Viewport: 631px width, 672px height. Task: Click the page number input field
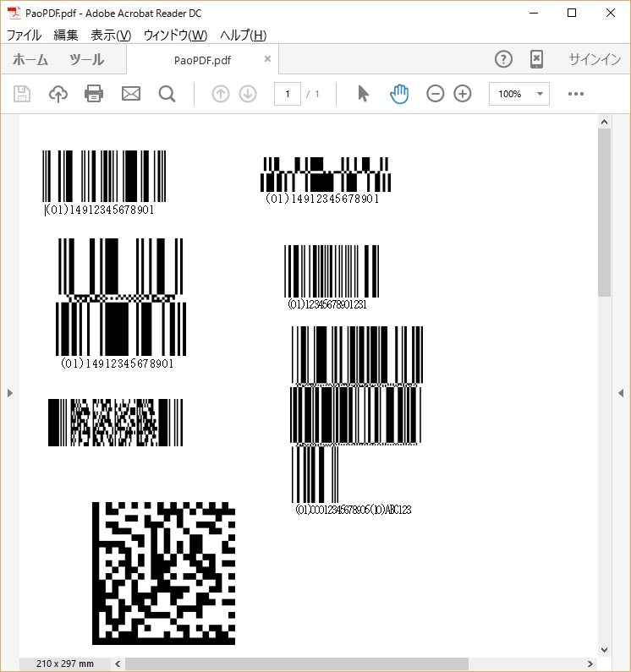(288, 94)
